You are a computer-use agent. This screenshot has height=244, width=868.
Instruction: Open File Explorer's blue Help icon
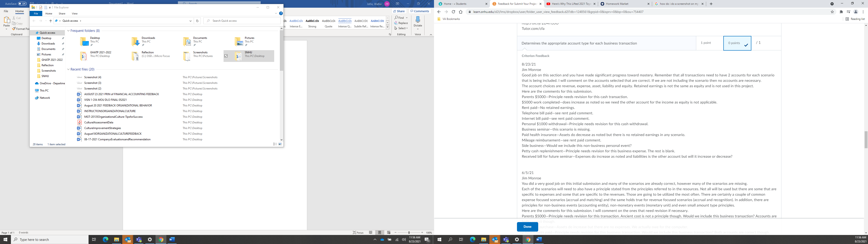pyautogui.click(x=281, y=14)
